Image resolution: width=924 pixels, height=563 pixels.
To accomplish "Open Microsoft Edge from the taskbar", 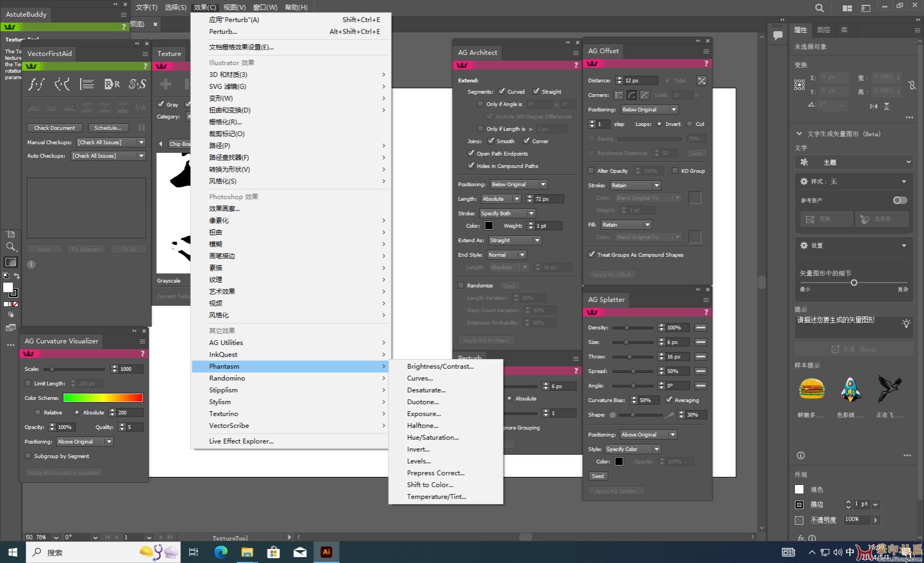I will [221, 552].
